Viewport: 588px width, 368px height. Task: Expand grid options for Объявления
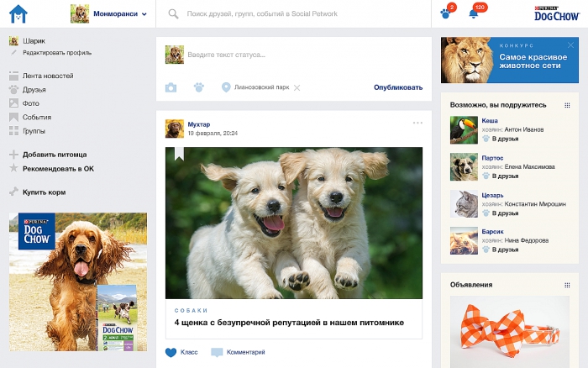567,285
